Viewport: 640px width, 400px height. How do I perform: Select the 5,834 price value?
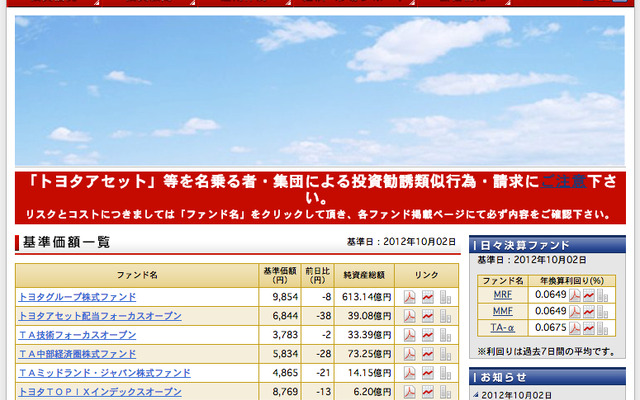click(285, 354)
